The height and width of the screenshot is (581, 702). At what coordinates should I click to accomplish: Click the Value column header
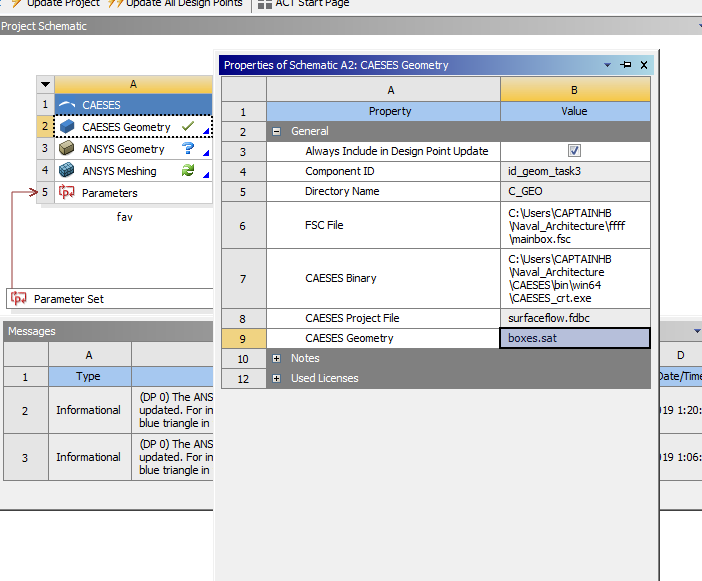point(575,111)
